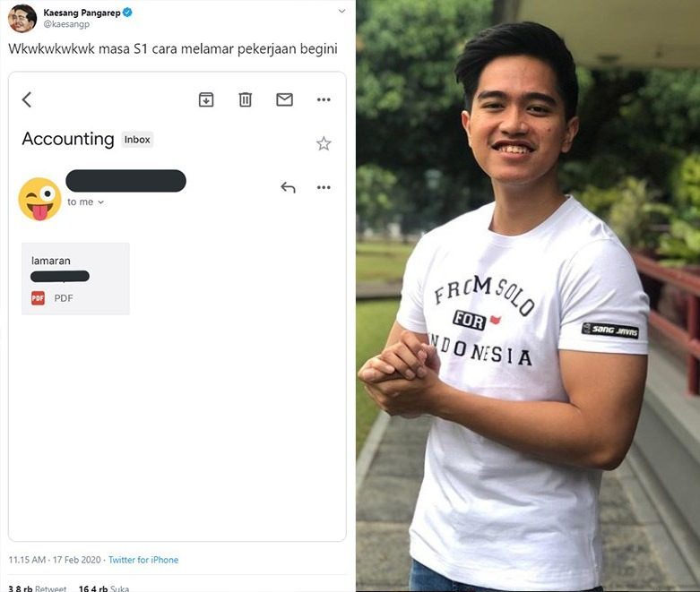Open the tweet options chevron menu
Screen dimensions: 700x592
click(341, 12)
